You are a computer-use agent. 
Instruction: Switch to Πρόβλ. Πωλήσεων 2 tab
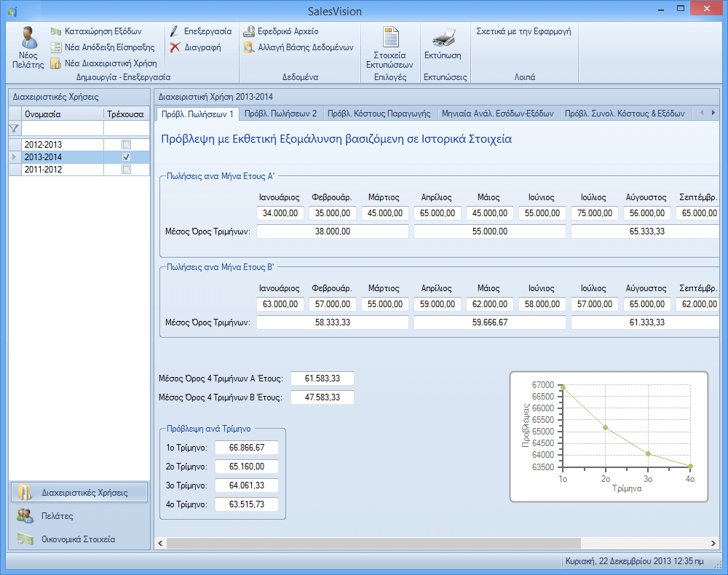280,114
